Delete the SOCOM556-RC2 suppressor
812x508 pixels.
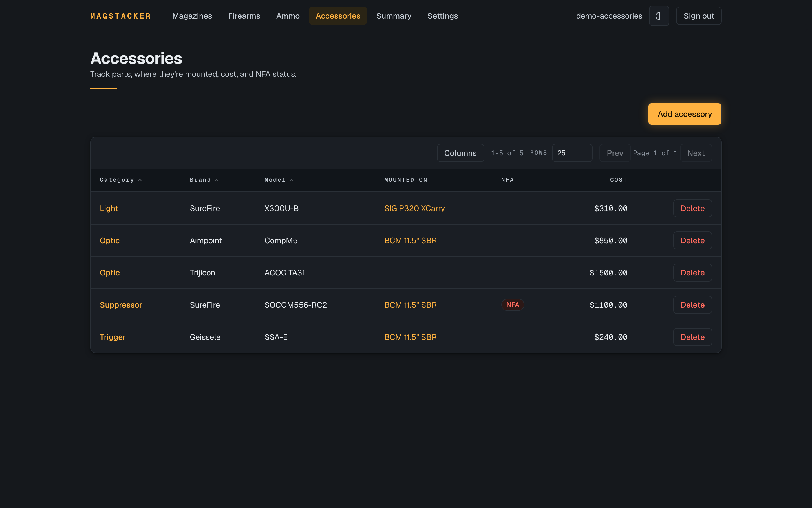point(692,305)
